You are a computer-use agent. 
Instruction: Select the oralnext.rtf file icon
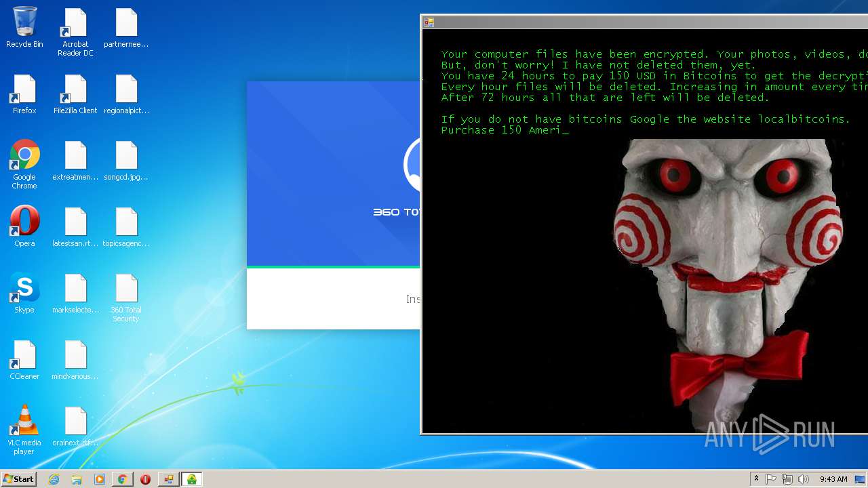(75, 426)
